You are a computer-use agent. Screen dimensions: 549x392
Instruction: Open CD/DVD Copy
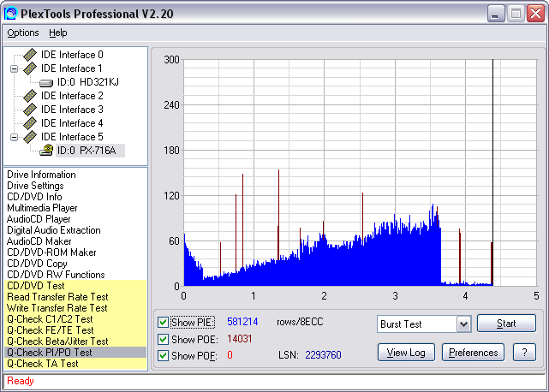click(x=37, y=264)
